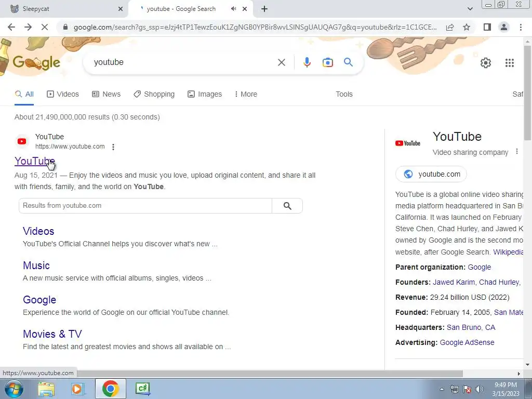Open a new browser tab
Screen dimensions: 532x399
(264, 9)
